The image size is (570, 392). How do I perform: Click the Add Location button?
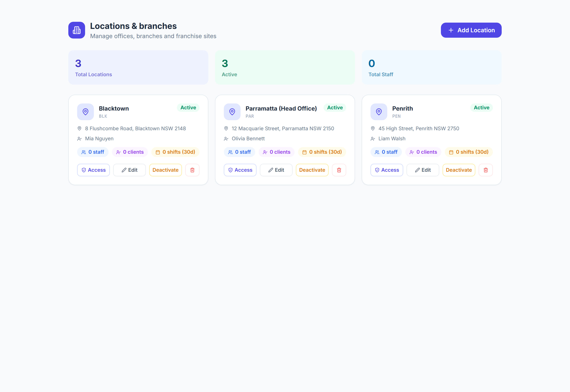[471, 30]
